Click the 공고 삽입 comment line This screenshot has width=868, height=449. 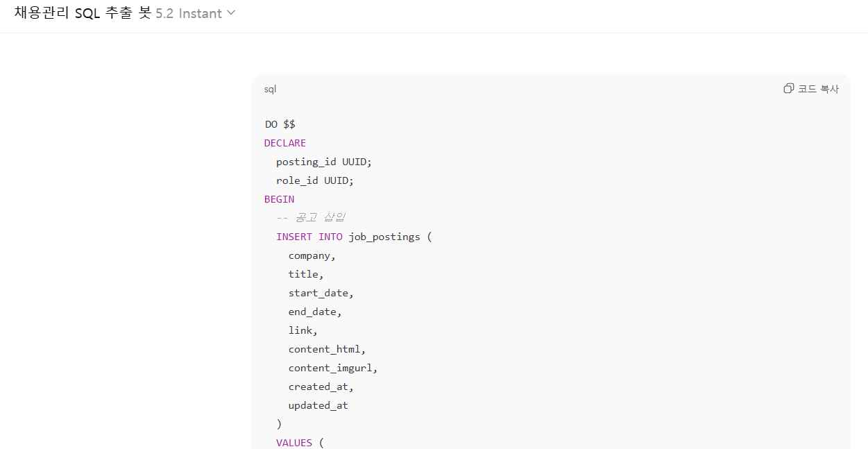pyautogui.click(x=311, y=218)
